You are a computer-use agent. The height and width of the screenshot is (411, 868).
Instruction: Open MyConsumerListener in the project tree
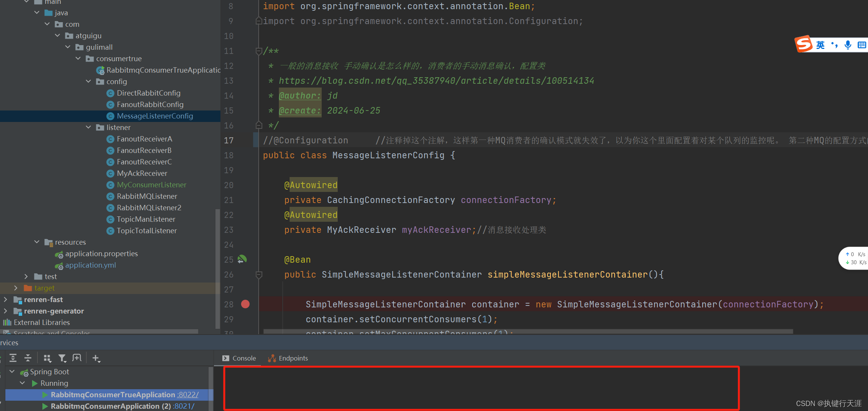pyautogui.click(x=151, y=185)
